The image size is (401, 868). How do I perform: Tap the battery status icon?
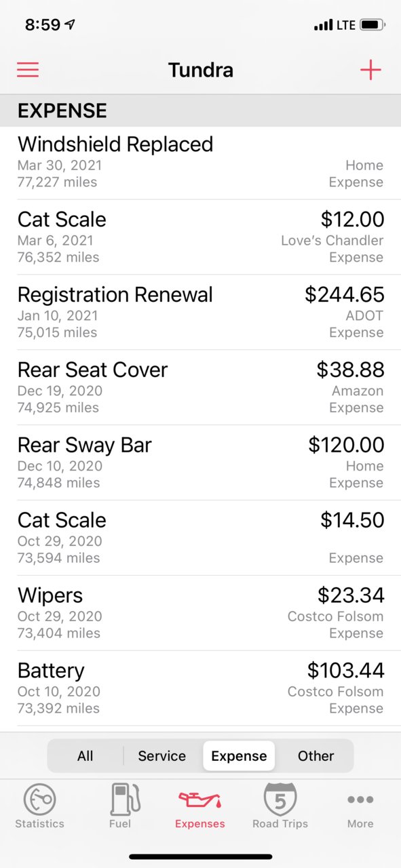373,25
